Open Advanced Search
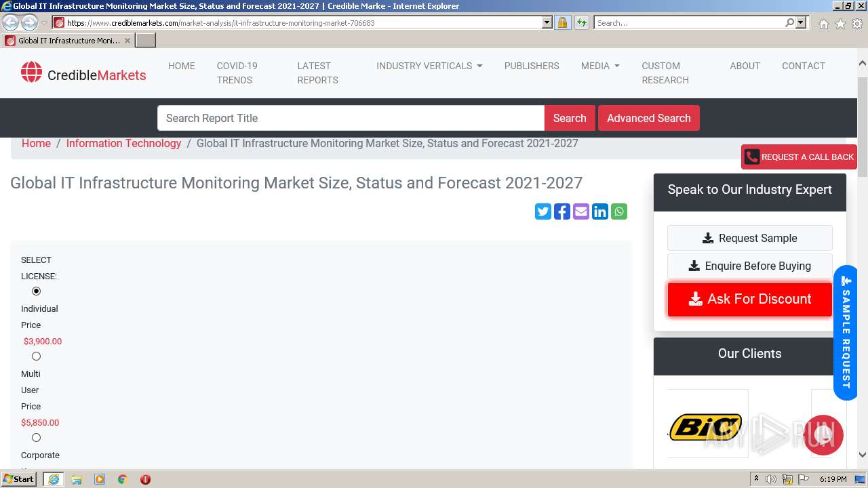868x488 pixels. tap(649, 118)
